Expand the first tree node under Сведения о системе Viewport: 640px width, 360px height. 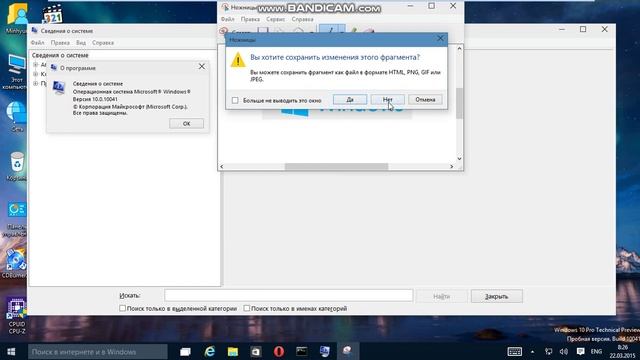(x=36, y=65)
